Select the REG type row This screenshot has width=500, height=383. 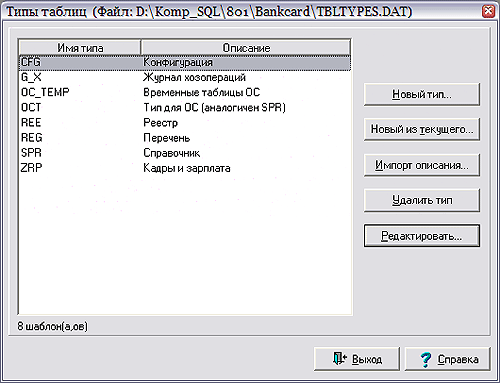click(x=185, y=138)
